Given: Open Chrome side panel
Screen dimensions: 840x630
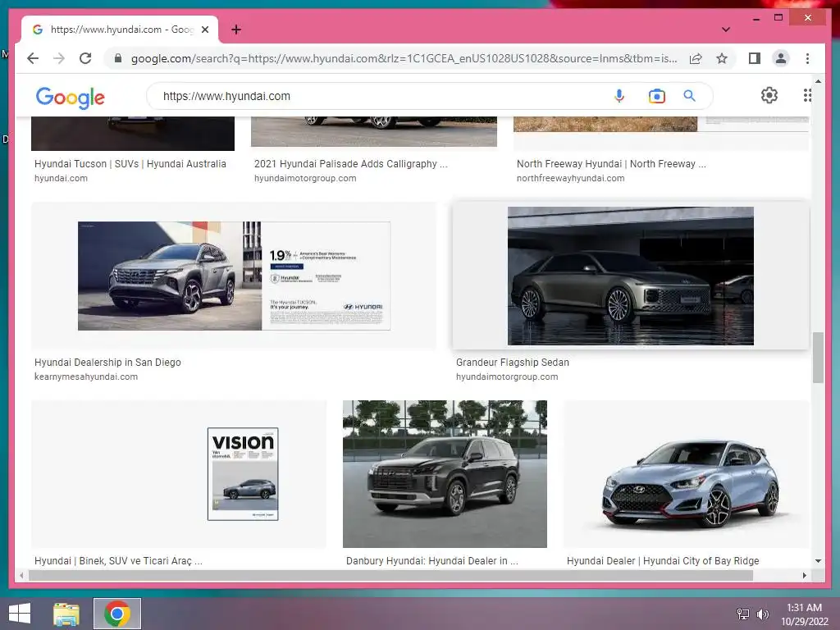Looking at the screenshot, I should [755, 58].
